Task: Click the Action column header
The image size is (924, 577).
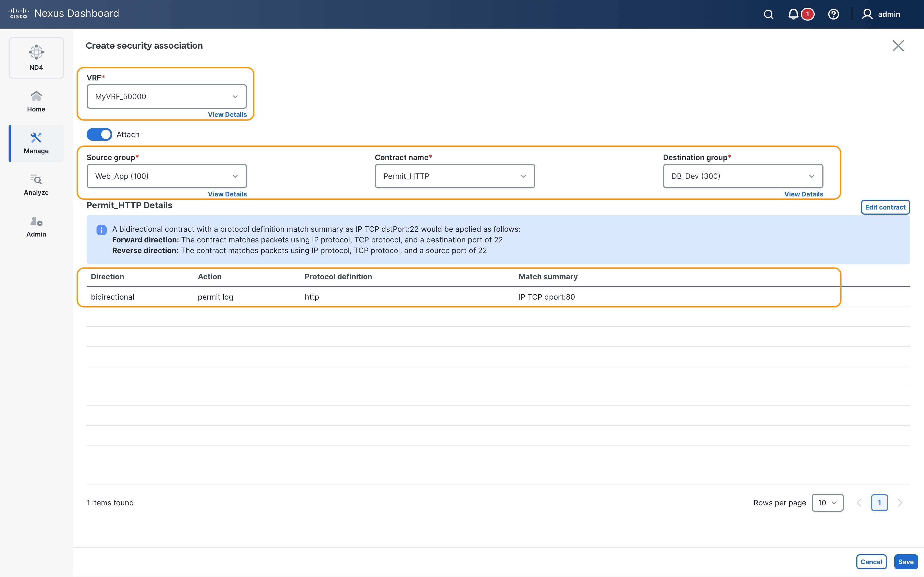Action: pos(210,277)
